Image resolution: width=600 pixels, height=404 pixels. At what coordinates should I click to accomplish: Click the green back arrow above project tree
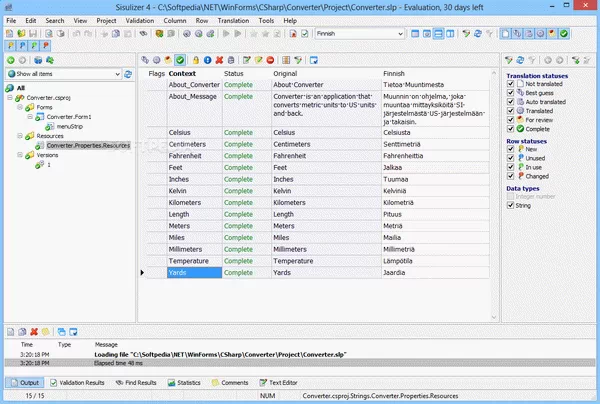click(10, 59)
